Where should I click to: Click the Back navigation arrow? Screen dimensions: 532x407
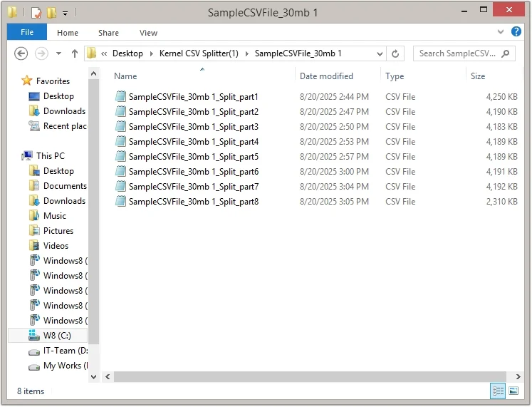21,53
